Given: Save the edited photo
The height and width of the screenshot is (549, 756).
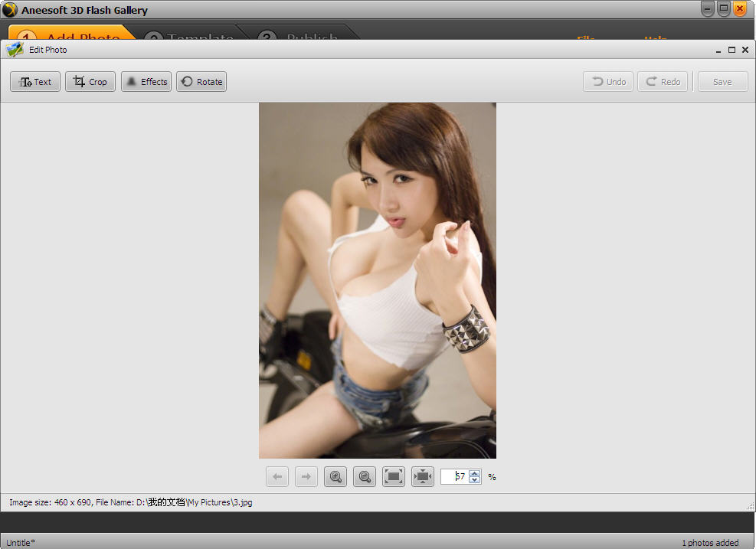Looking at the screenshot, I should tap(722, 82).
